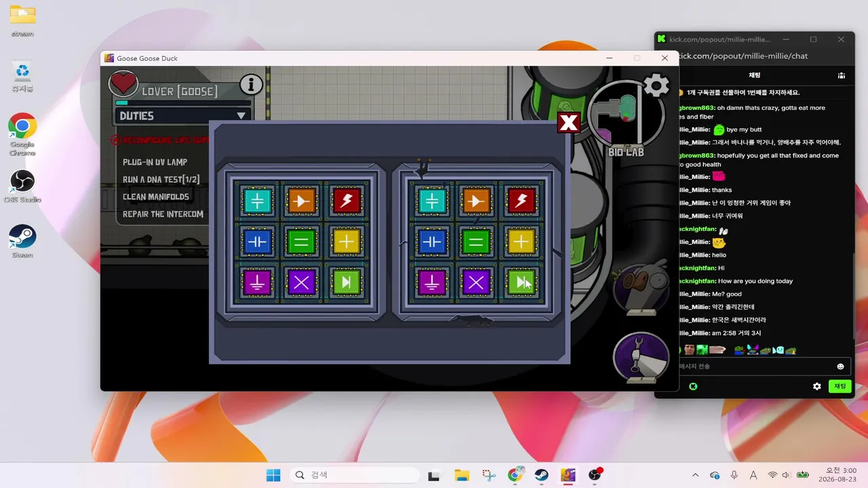
Task: Select the yellow plus chip on right panel
Action: 521,241
